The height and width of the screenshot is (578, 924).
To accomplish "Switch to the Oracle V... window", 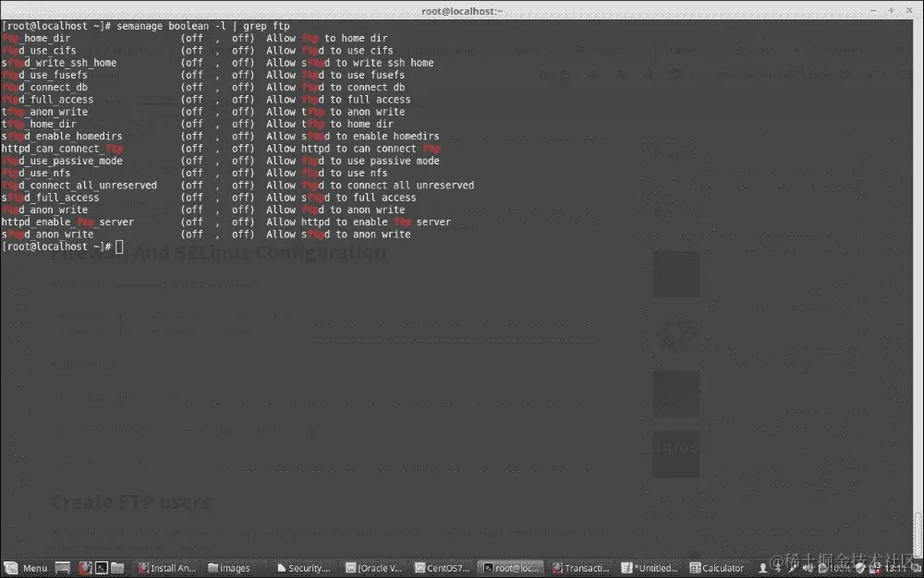I will pos(373,568).
